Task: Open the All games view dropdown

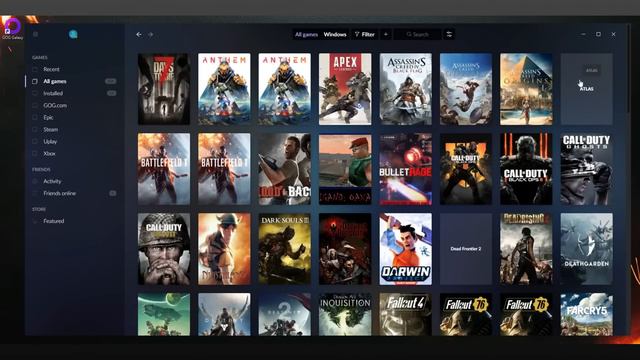Action: pos(306,34)
